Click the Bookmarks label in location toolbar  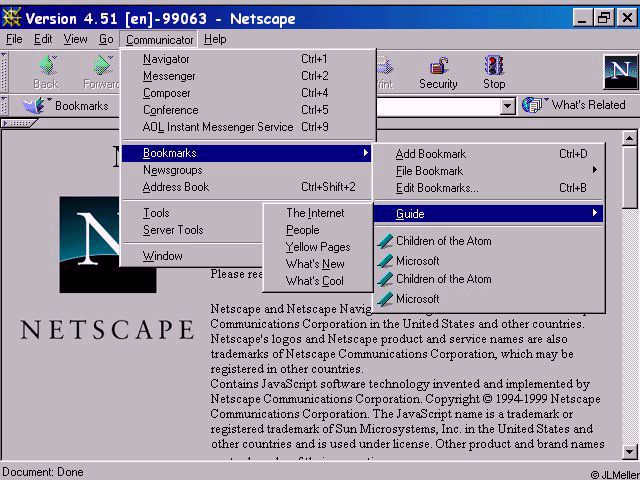(82, 106)
